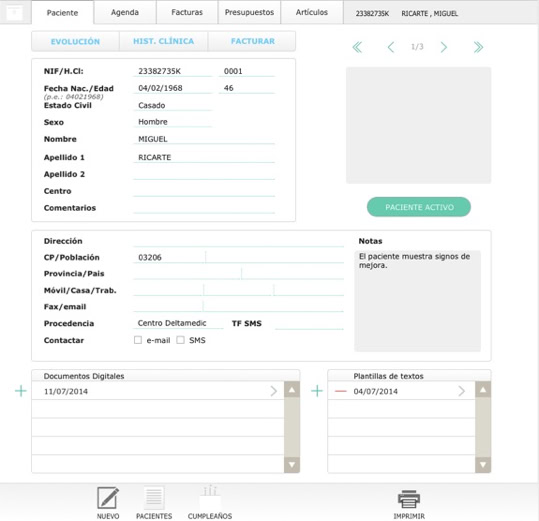The width and height of the screenshot is (539, 521).
Task: Remove the 04/07/2014 text template
Action: click(x=340, y=391)
